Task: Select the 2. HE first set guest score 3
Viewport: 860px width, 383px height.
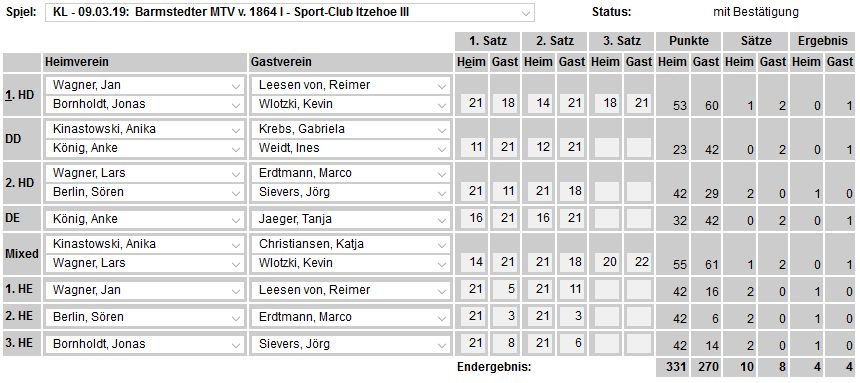Action: [x=505, y=316]
